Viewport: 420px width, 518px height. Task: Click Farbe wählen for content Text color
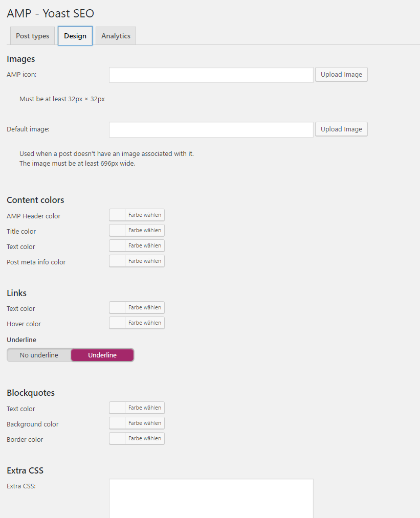click(x=145, y=246)
